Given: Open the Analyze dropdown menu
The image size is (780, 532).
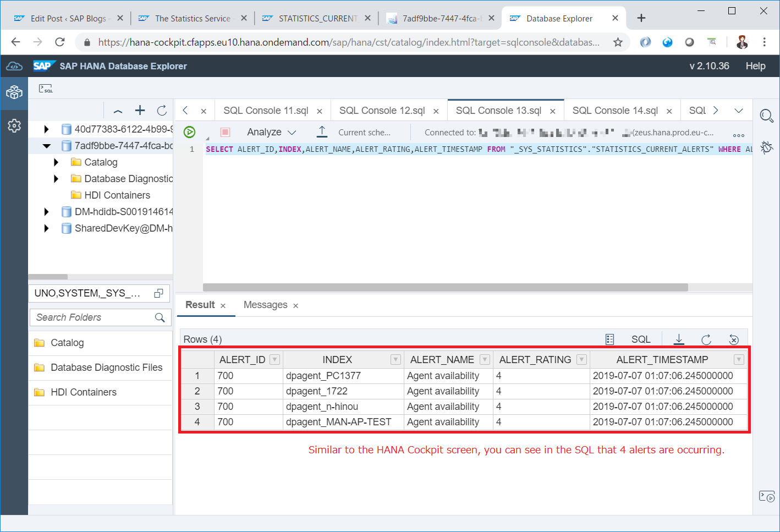Looking at the screenshot, I should pyautogui.click(x=271, y=132).
